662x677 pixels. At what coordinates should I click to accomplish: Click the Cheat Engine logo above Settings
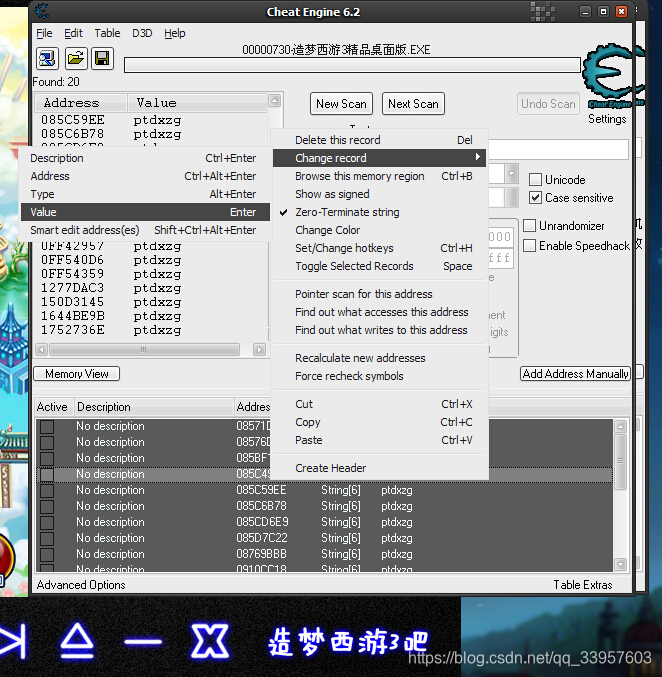[612, 76]
